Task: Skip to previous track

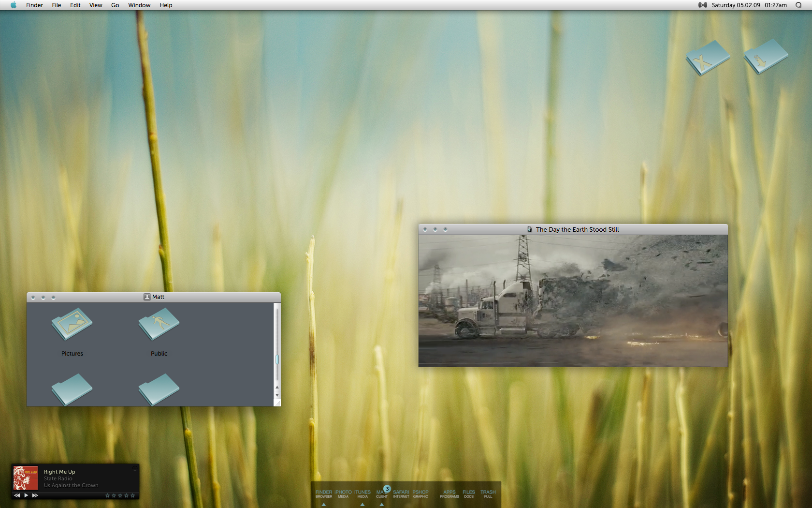Action: click(x=17, y=495)
